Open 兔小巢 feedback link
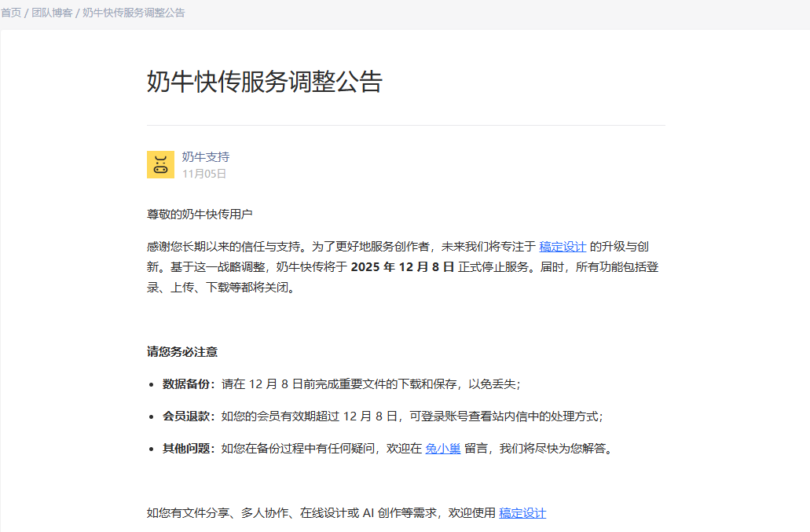 point(442,449)
